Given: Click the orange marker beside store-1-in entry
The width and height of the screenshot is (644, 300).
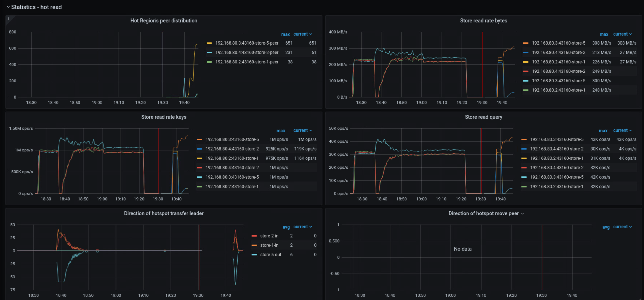Looking at the screenshot, I should tap(254, 245).
